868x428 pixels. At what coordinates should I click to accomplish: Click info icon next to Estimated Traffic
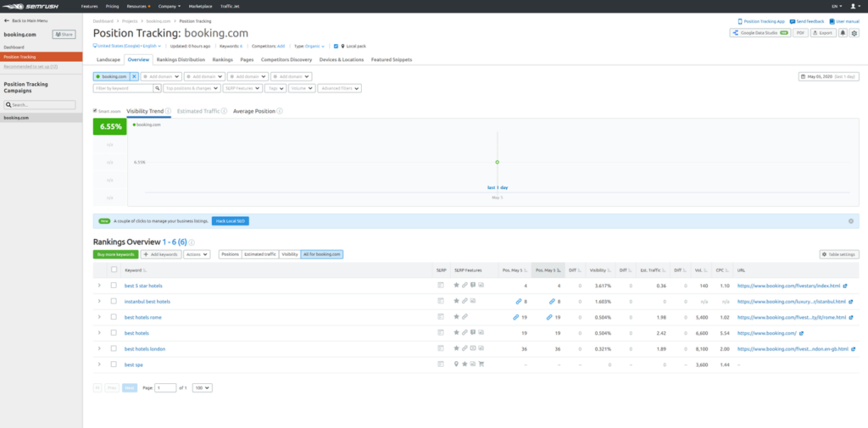[x=224, y=111]
